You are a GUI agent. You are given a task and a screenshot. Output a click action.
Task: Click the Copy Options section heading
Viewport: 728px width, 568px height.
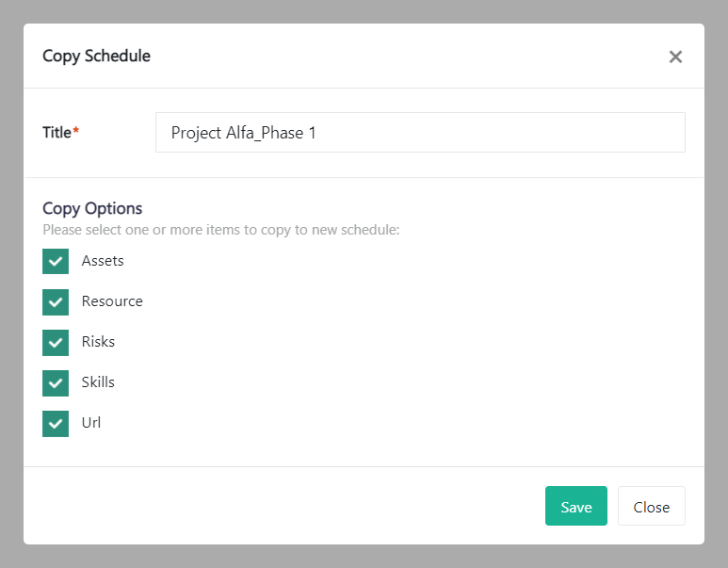(92, 208)
